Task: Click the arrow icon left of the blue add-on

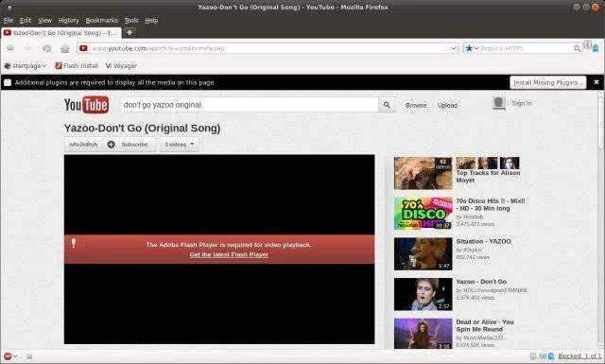Action: (x=587, y=44)
